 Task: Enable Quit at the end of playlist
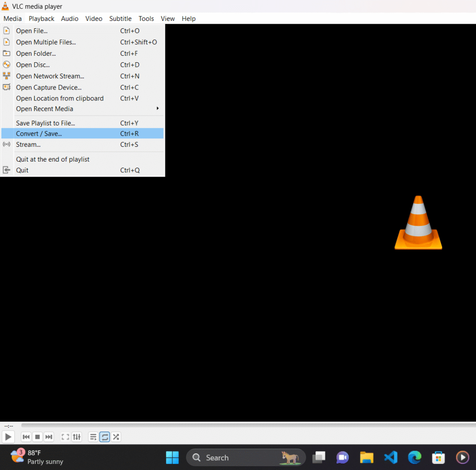point(82,159)
